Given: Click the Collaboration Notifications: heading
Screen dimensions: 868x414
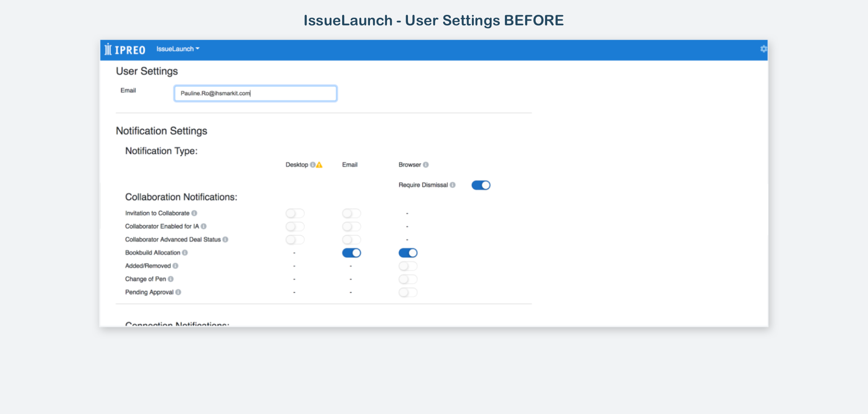Looking at the screenshot, I should click(x=181, y=197).
